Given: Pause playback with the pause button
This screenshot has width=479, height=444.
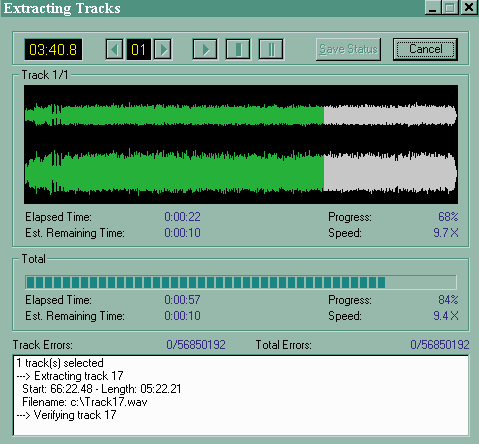Looking at the screenshot, I should click(x=271, y=49).
